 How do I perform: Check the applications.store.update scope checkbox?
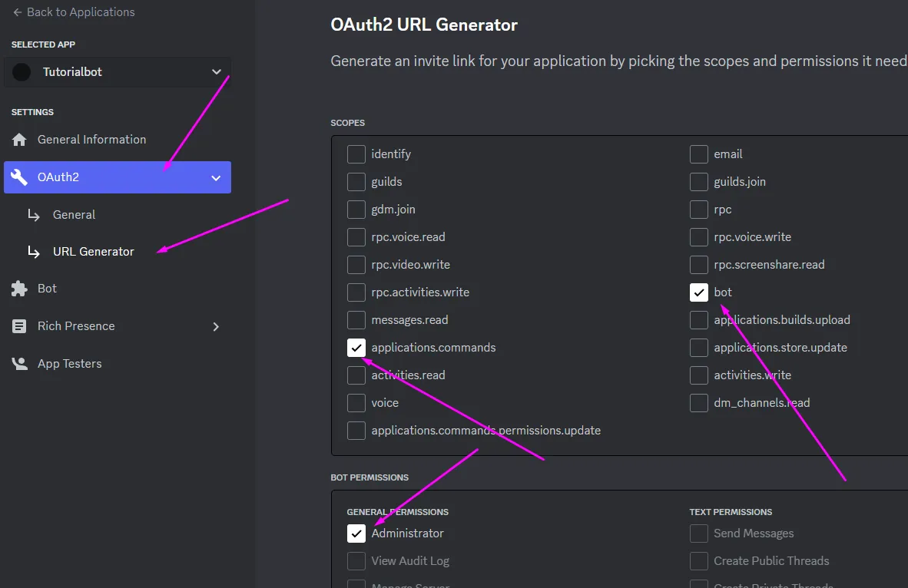699,348
